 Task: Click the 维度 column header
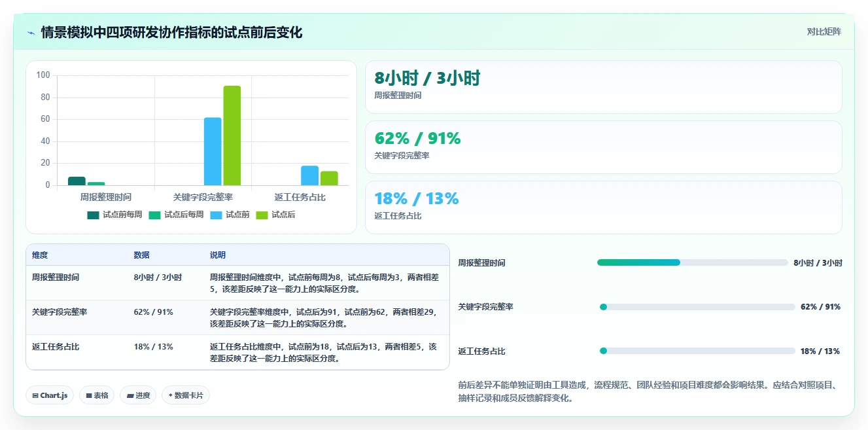coord(40,255)
